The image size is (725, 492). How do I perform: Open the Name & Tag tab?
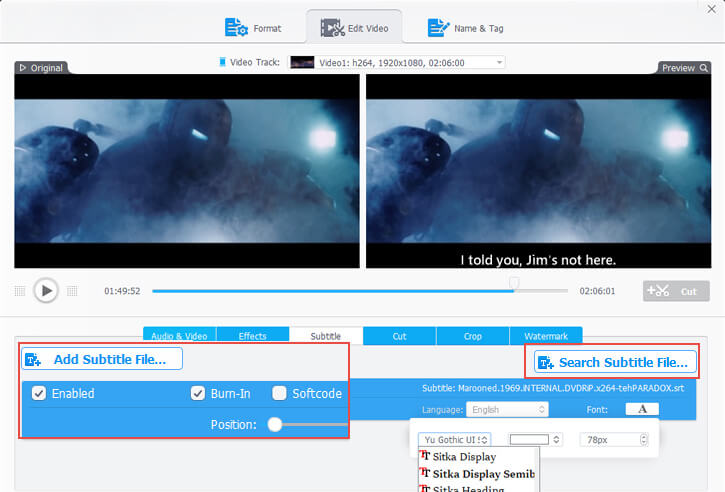tap(466, 28)
